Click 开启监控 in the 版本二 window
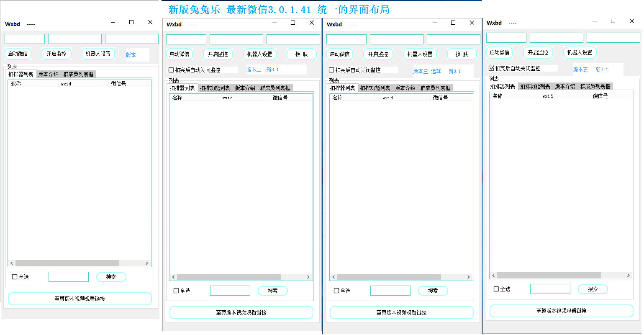Viewport: 644px width, 335px height. tap(218, 54)
